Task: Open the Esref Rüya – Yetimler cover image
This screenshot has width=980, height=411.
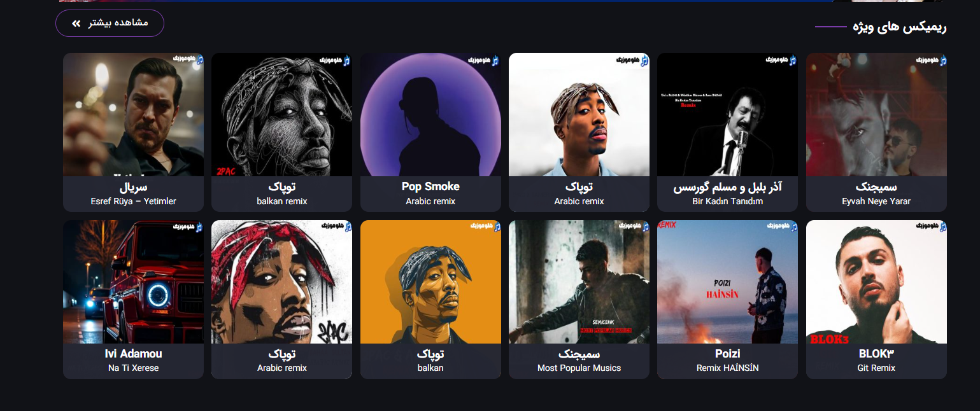Action: coord(133,115)
